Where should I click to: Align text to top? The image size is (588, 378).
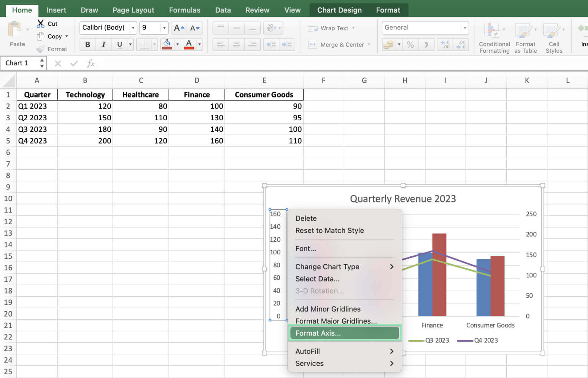(x=220, y=28)
